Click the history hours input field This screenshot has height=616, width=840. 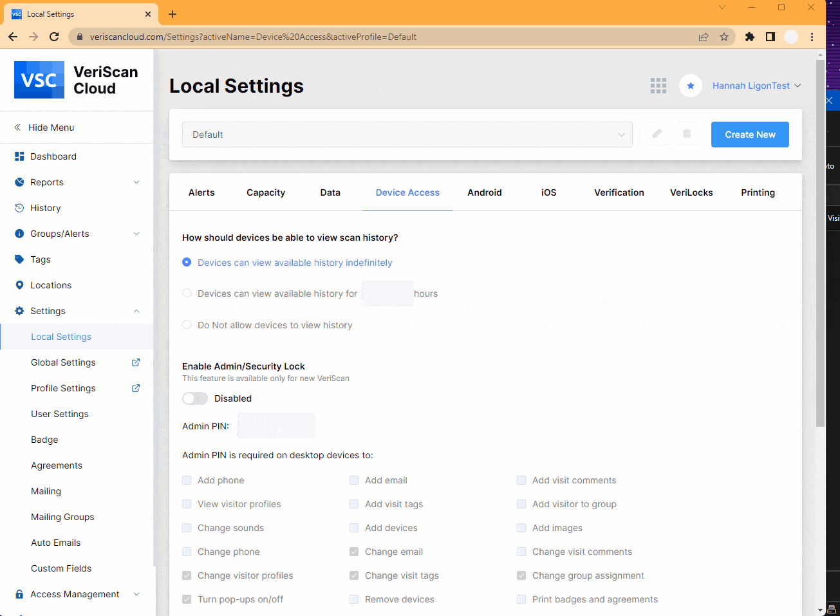tap(387, 294)
